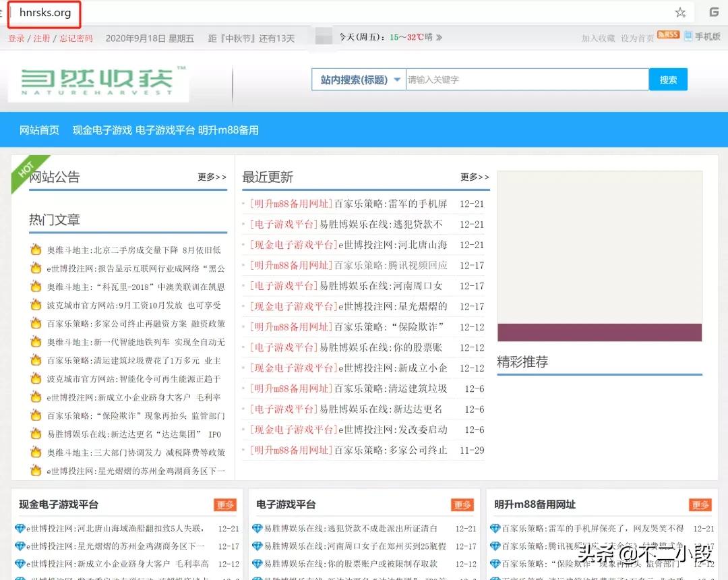
Task: Open the 站内搜索(标题) search type dropdown
Action: [x=357, y=80]
